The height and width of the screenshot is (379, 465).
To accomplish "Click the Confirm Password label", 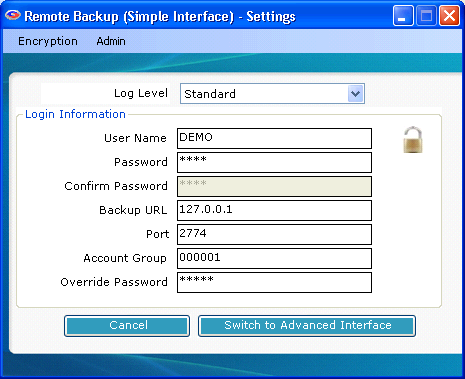I will tap(116, 186).
